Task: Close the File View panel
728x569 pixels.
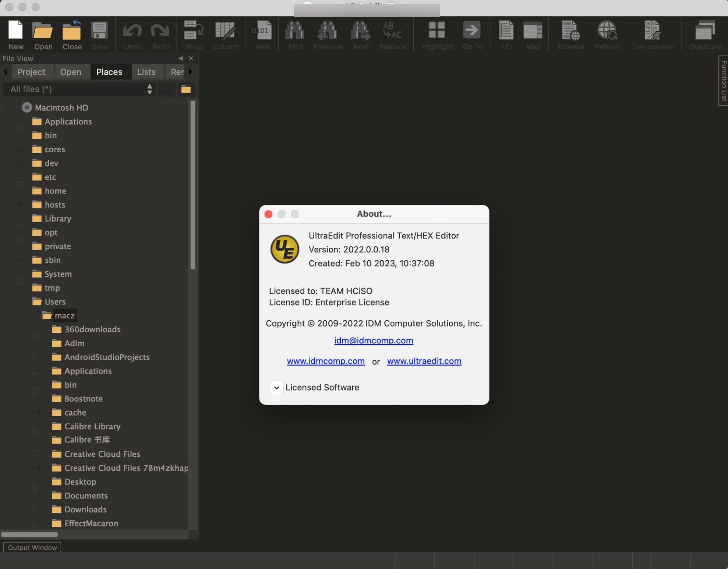Action: point(191,58)
